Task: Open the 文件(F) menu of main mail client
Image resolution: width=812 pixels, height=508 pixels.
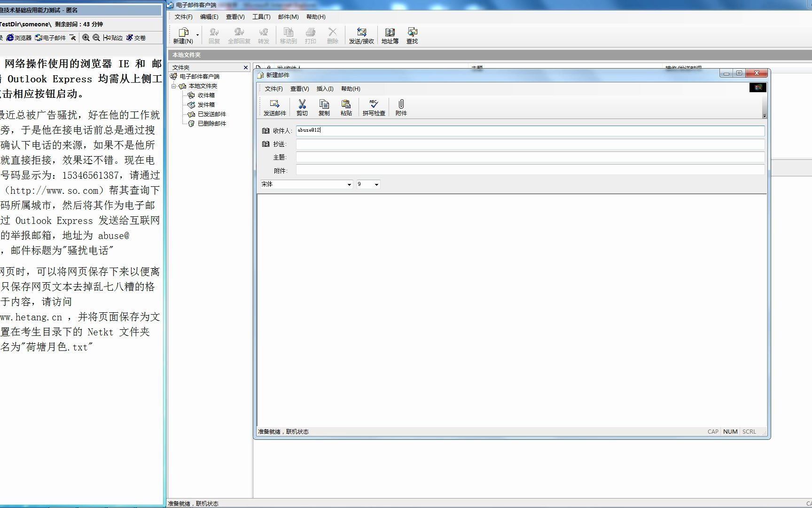Action: (x=184, y=16)
